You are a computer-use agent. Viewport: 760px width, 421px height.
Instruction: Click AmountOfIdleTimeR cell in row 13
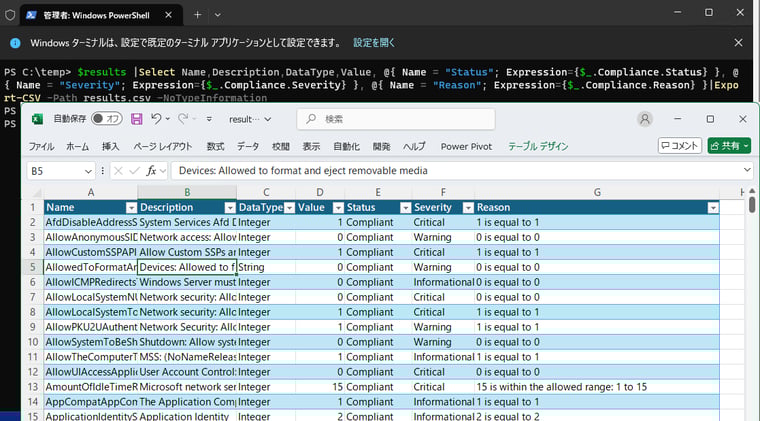tap(91, 387)
